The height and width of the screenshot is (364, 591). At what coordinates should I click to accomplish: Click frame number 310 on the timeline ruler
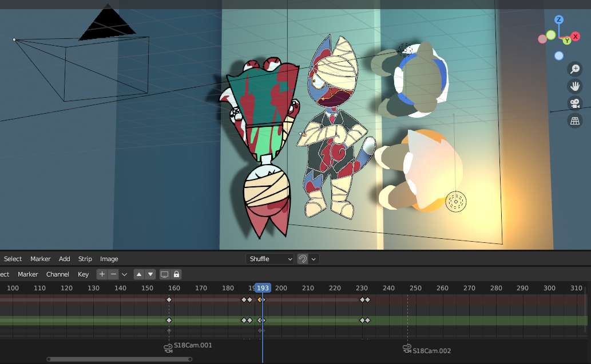[x=576, y=288]
